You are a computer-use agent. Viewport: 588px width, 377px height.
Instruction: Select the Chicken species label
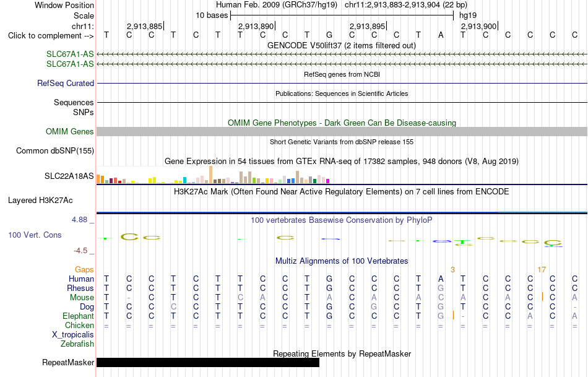pyautogui.click(x=79, y=325)
